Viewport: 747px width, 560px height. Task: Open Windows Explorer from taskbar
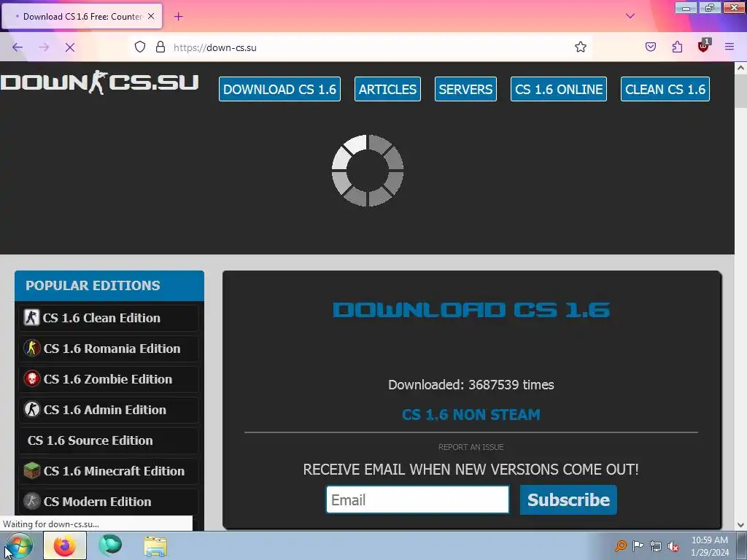pyautogui.click(x=156, y=546)
